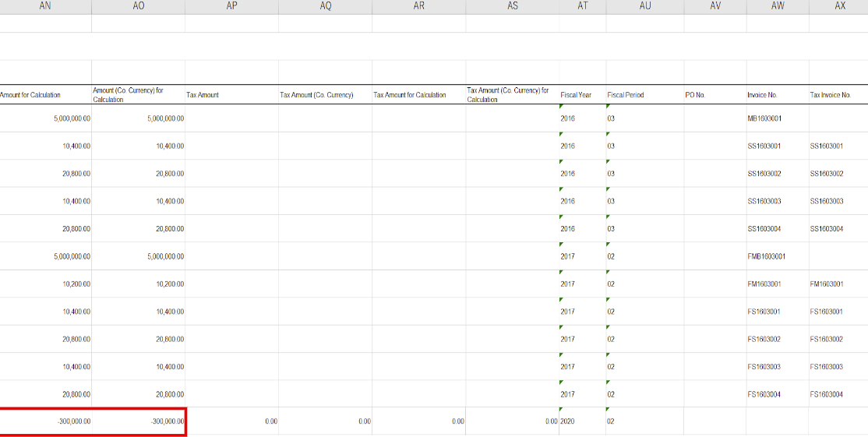Select FS1603002 in the Tax Invoice No. column
Screen dimensions: 868x437
coord(838,339)
